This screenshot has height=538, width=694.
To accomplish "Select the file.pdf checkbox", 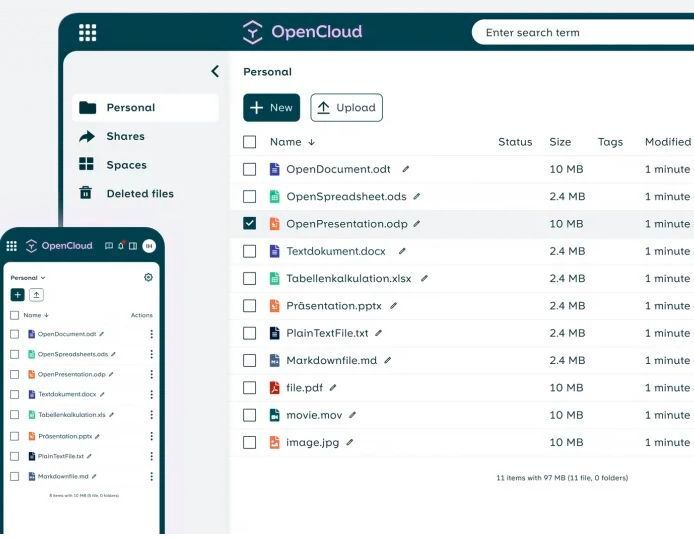I will (250, 388).
